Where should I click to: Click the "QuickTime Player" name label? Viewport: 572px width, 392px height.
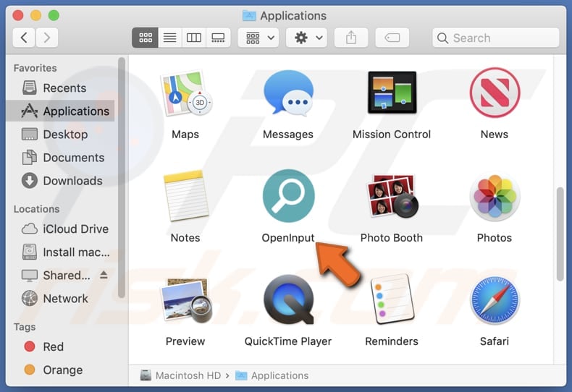coord(288,341)
